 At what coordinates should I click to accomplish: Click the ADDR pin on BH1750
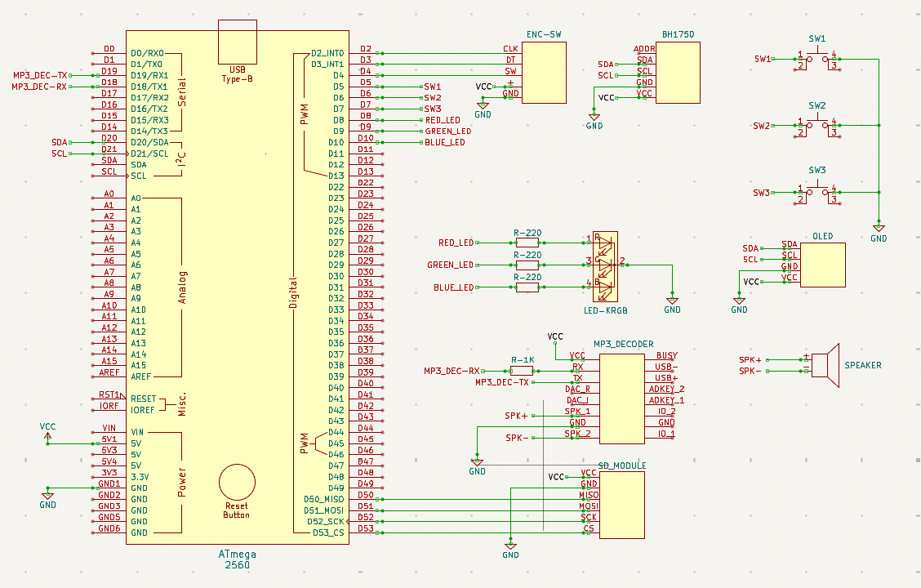click(x=644, y=49)
